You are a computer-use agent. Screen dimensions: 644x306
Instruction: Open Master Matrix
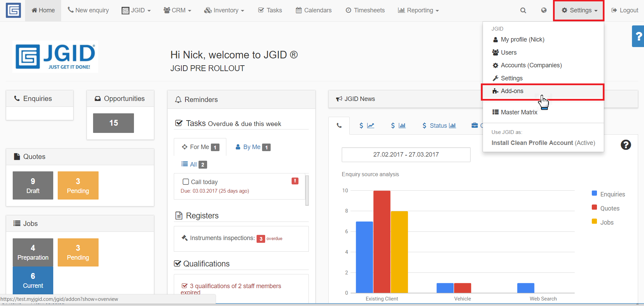[x=543, y=112]
